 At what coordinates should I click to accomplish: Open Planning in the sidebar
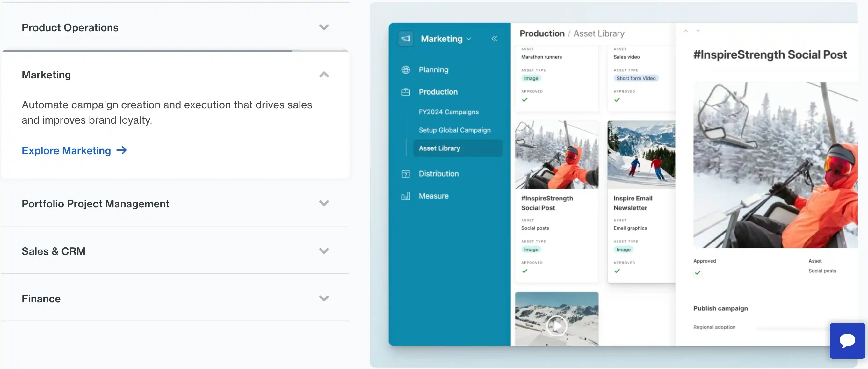(433, 70)
